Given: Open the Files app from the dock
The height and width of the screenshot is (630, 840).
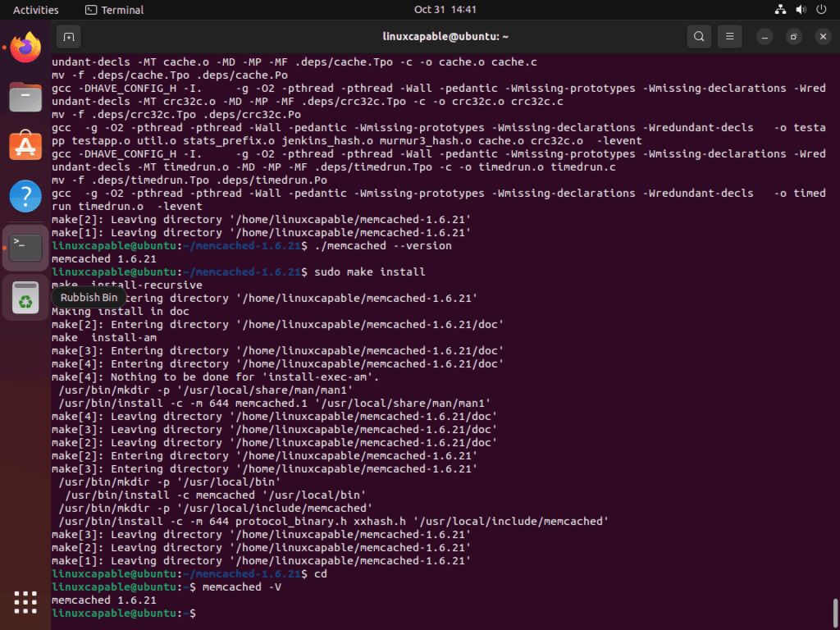Looking at the screenshot, I should point(25,97).
